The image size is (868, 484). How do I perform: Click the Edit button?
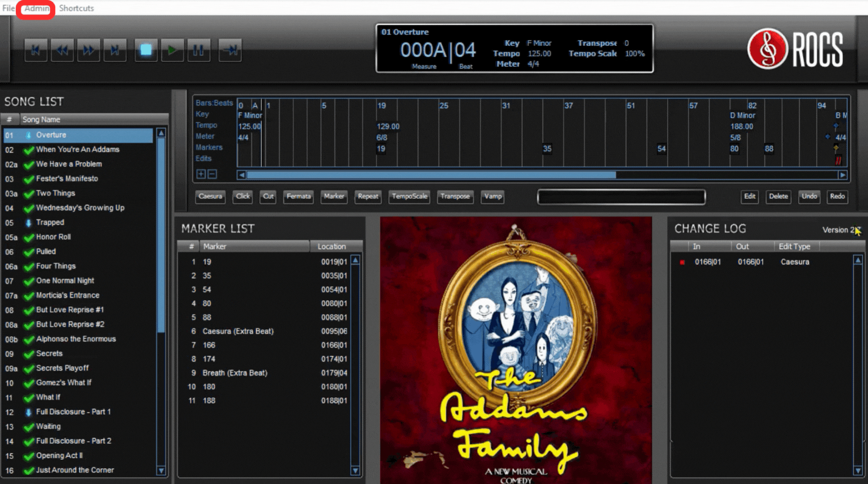pyautogui.click(x=750, y=196)
